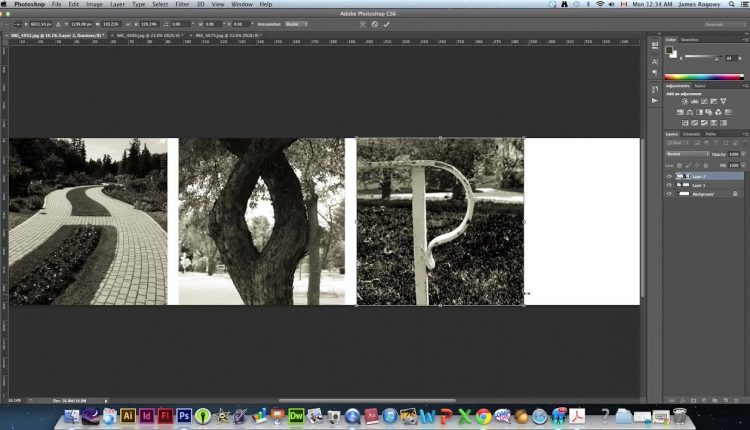
Task: Hide the Background layer with its eye icon
Action: (669, 194)
